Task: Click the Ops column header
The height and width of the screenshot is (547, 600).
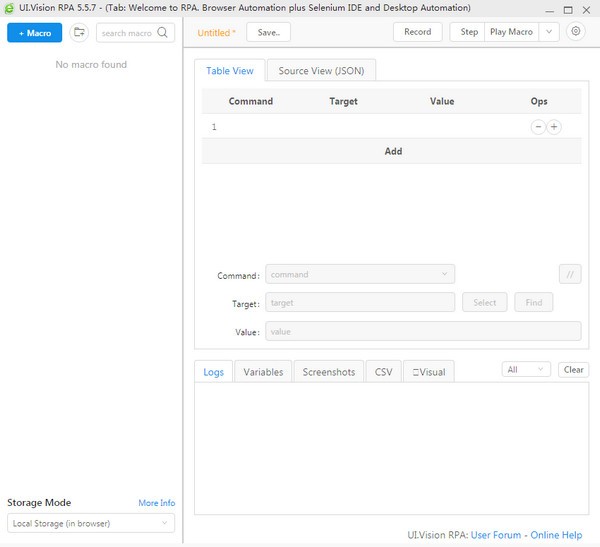Action: tap(539, 101)
